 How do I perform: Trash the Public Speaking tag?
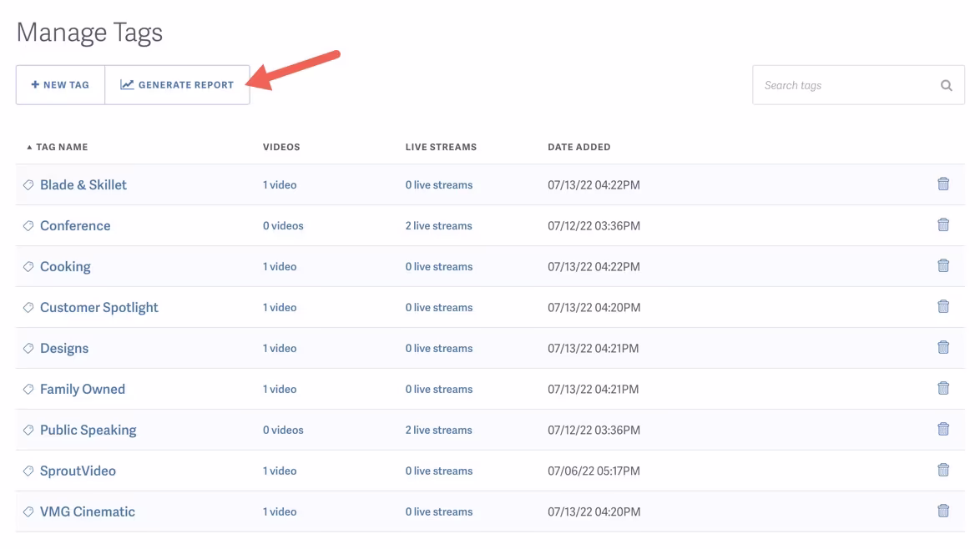(942, 430)
